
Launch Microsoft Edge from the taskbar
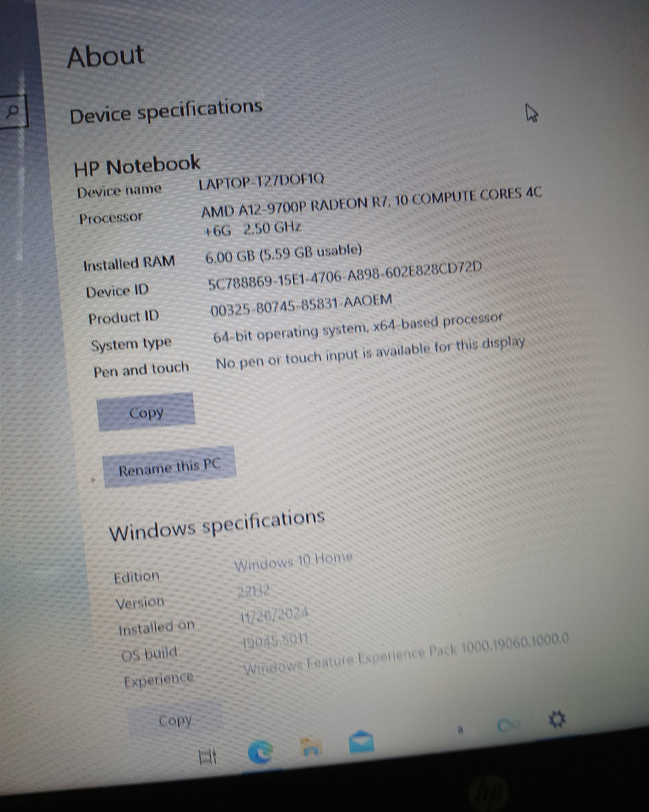click(260, 752)
